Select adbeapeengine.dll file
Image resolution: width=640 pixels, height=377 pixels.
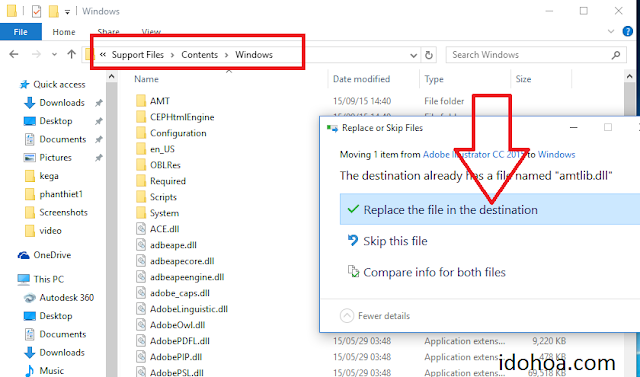click(x=187, y=277)
